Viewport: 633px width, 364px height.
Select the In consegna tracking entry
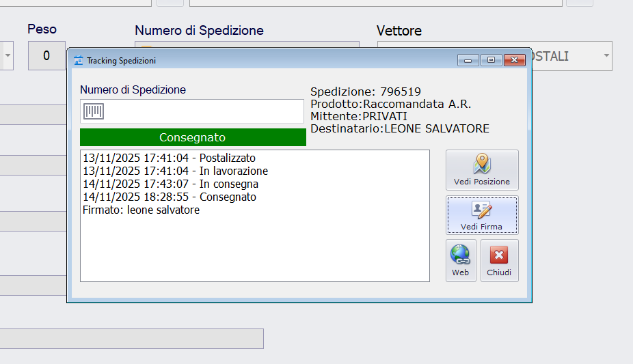tap(170, 184)
